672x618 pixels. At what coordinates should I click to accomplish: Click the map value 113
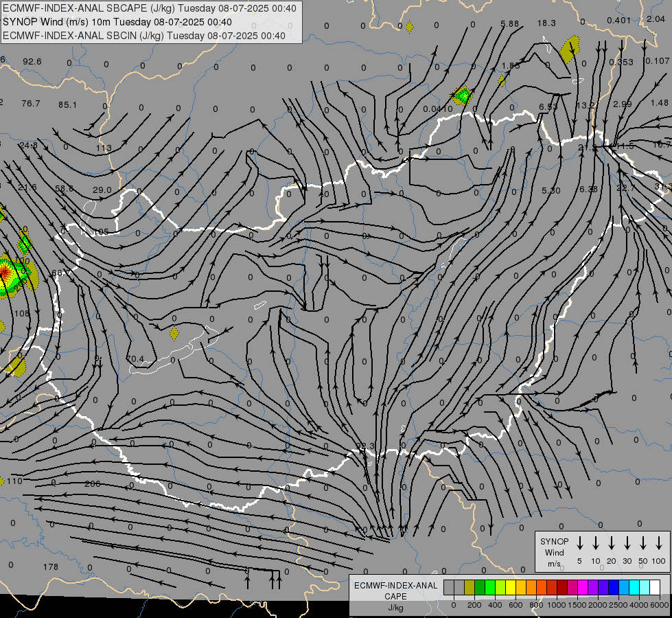(x=104, y=148)
